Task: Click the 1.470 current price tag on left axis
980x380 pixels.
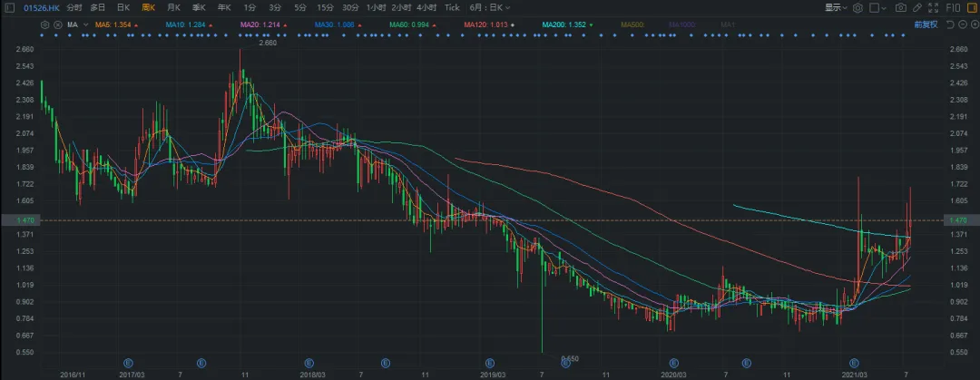Action: [19, 220]
